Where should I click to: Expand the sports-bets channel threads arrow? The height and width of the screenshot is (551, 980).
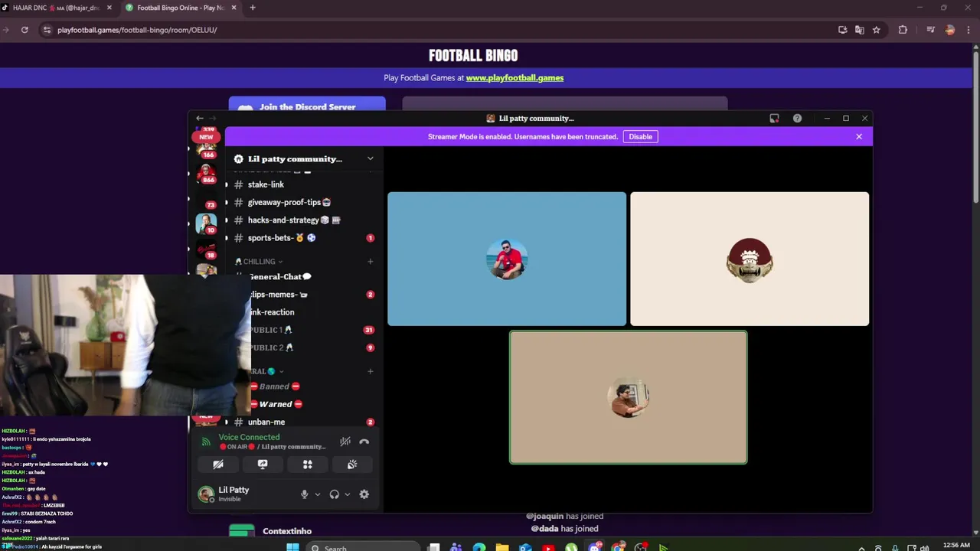click(x=226, y=238)
